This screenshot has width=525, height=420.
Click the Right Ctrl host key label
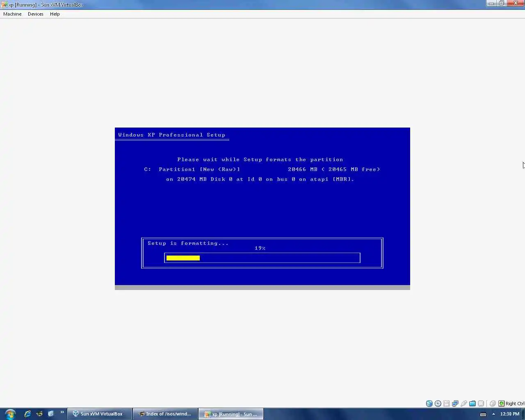click(515, 404)
